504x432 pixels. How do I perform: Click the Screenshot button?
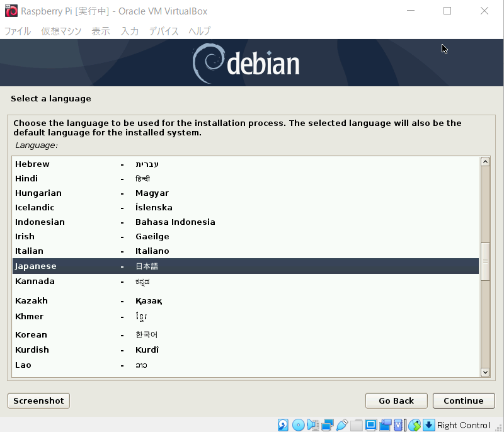pyautogui.click(x=38, y=401)
